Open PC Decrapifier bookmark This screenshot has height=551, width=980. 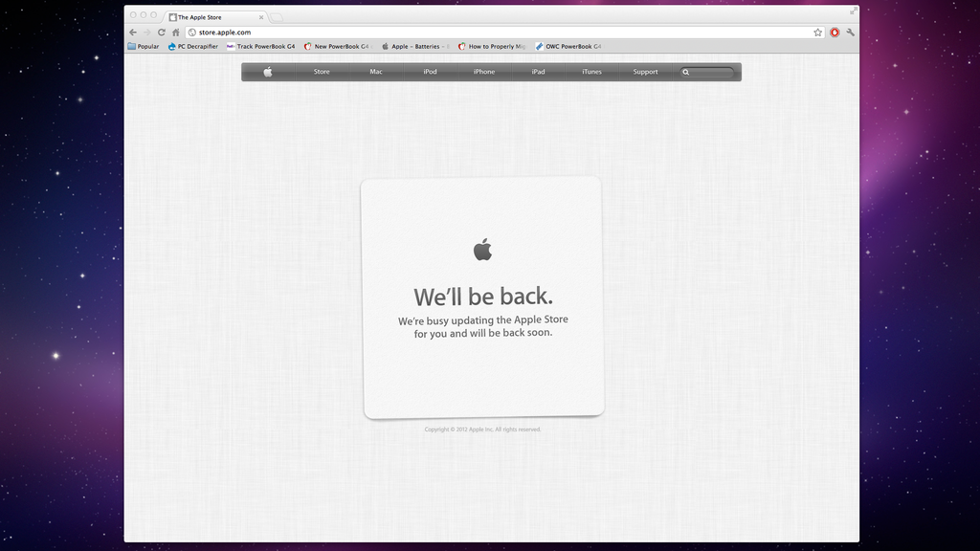(193, 46)
